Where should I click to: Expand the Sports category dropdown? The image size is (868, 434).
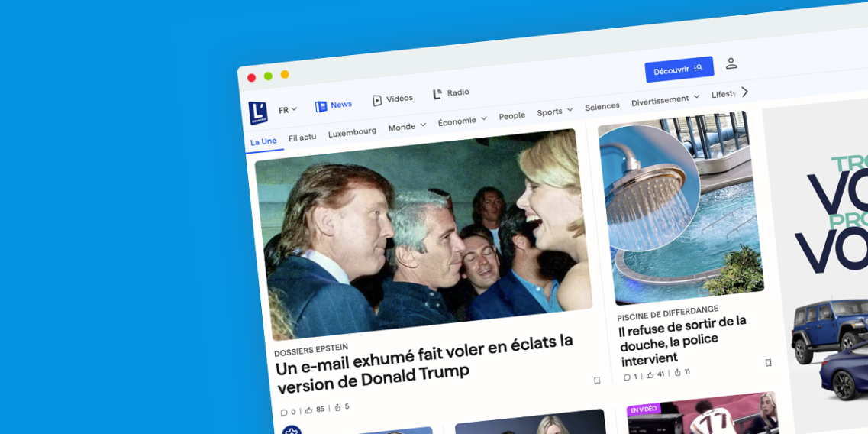(x=555, y=112)
